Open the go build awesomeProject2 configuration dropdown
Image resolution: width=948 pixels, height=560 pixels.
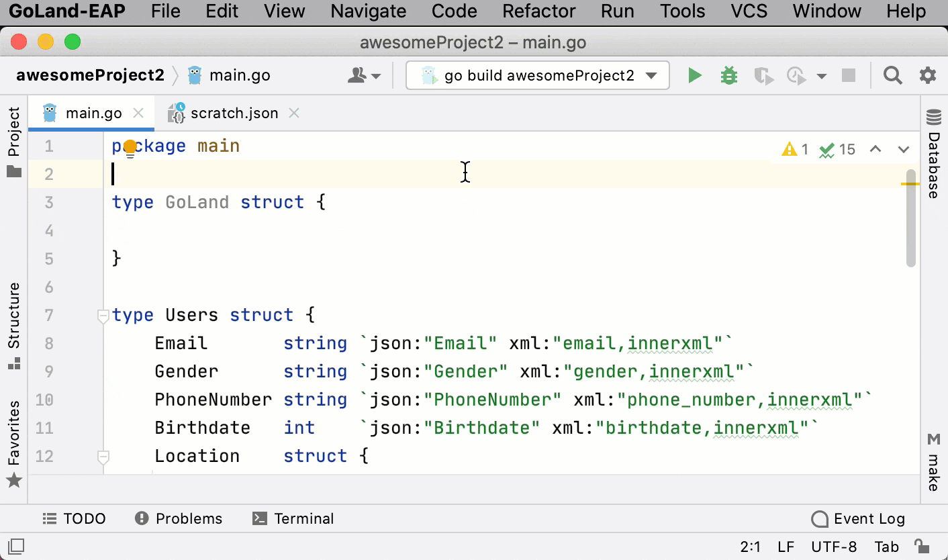coord(538,76)
